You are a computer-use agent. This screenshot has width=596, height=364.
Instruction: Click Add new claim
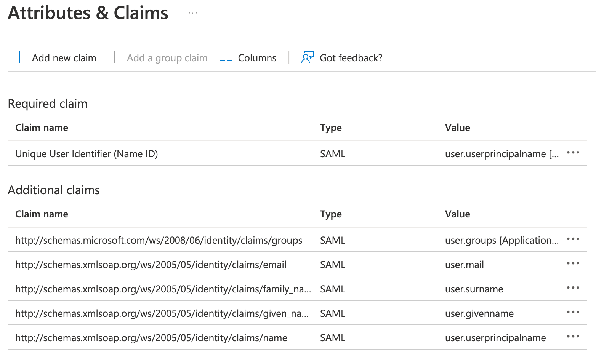point(64,57)
